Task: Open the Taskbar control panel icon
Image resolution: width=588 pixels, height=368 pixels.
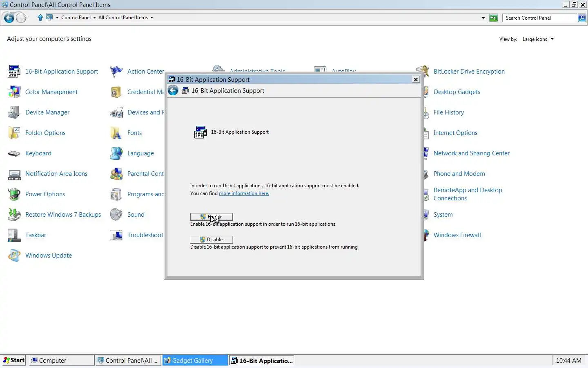Action: point(14,235)
